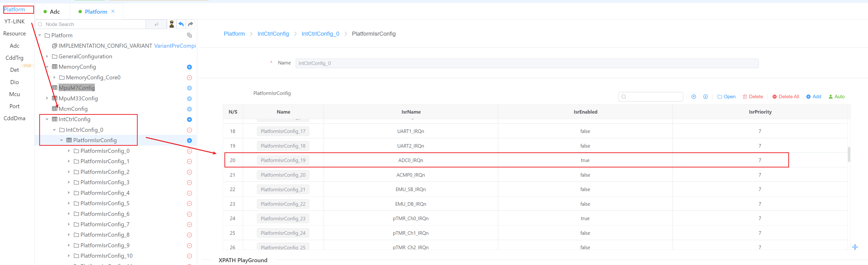Open Resource in the left sidebar
This screenshot has height=265, width=868.
pyautogui.click(x=14, y=34)
